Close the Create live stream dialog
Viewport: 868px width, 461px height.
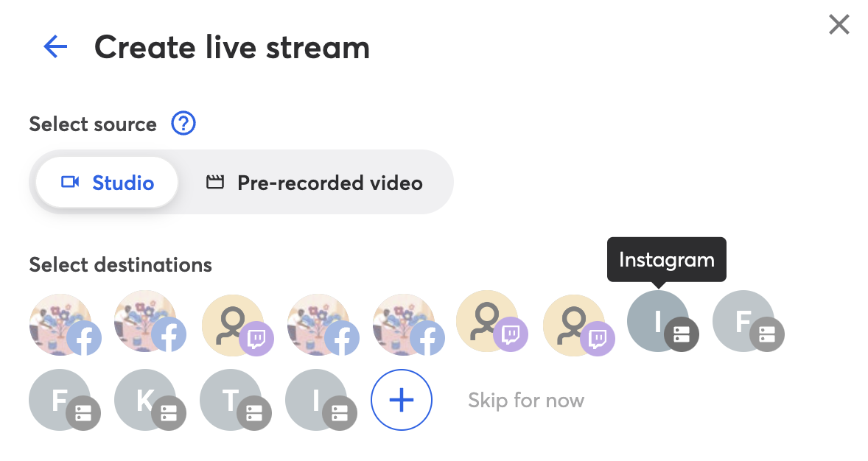(839, 24)
